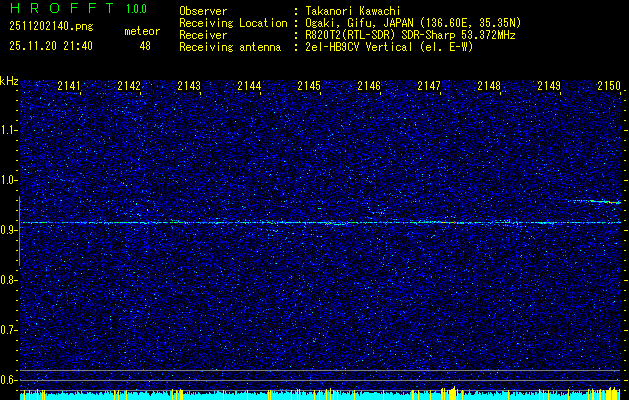
Task: Click the 'meteor' count label
Action: click(x=142, y=31)
